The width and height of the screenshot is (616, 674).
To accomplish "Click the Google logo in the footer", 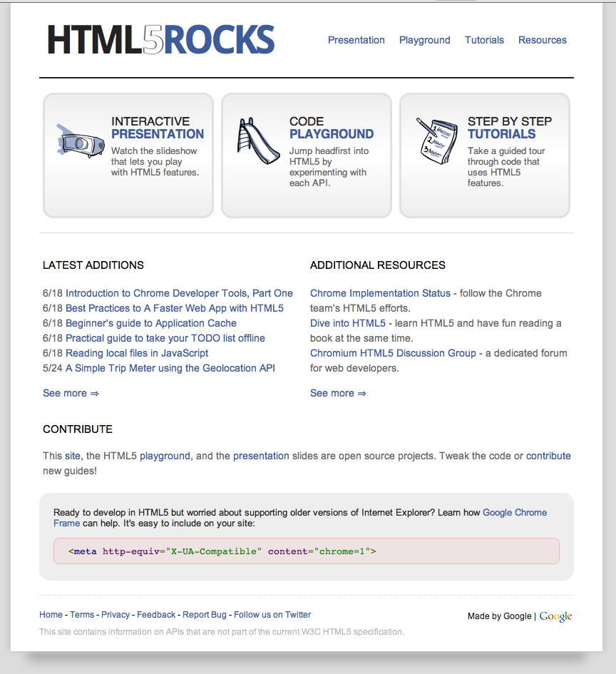I will [x=555, y=616].
